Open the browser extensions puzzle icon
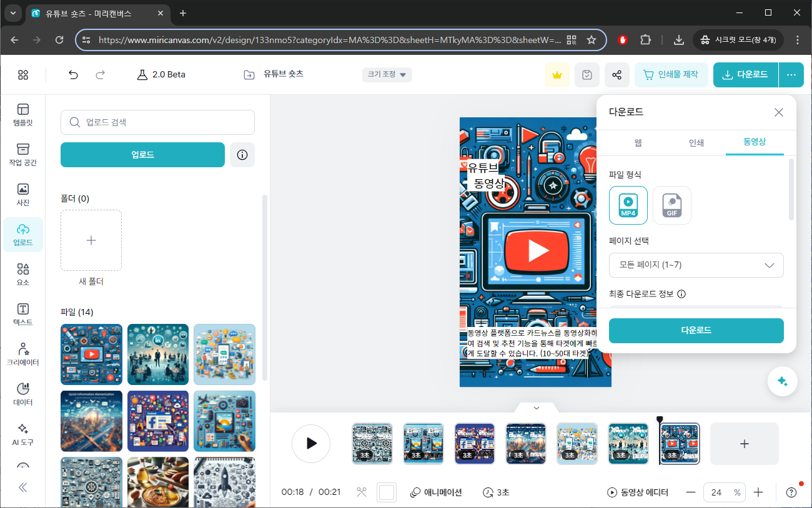This screenshot has width=812, height=508. click(646, 40)
